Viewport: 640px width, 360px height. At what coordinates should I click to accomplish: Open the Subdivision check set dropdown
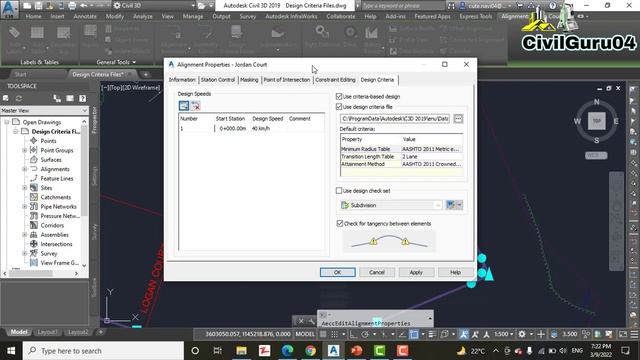pyautogui.click(x=437, y=205)
